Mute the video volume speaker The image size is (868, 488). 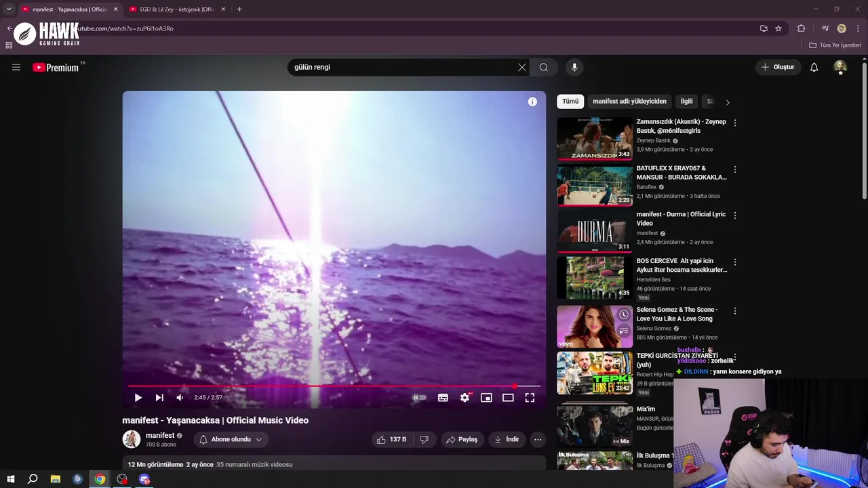(180, 398)
